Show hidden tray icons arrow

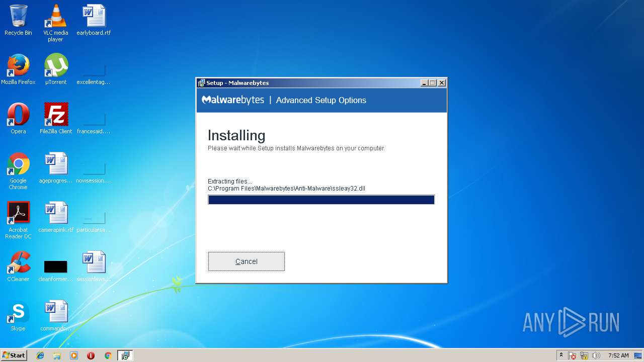561,355
